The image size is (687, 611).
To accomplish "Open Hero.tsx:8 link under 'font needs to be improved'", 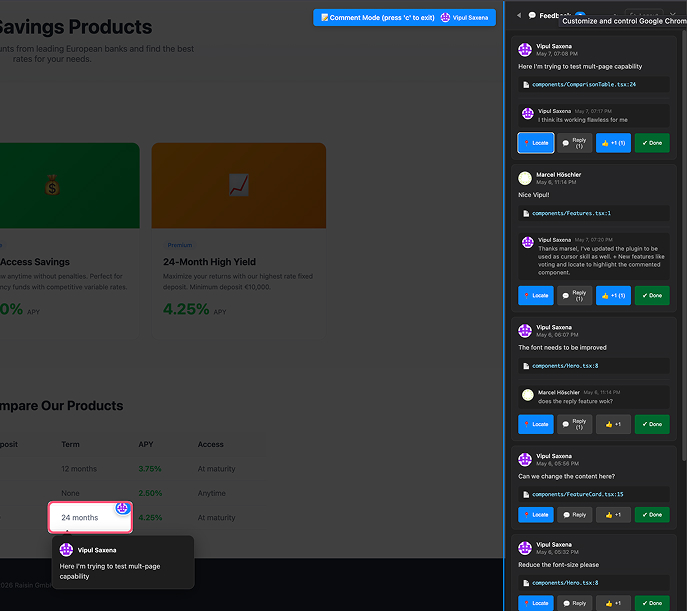I will click(565, 366).
